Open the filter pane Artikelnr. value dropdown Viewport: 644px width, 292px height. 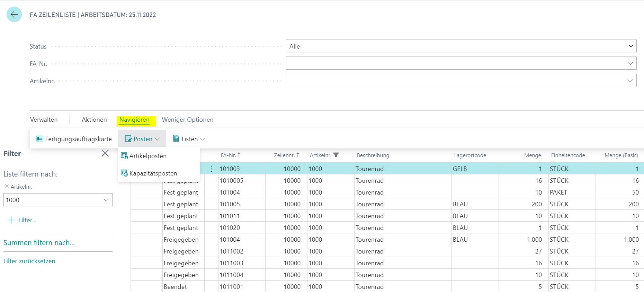[106, 200]
